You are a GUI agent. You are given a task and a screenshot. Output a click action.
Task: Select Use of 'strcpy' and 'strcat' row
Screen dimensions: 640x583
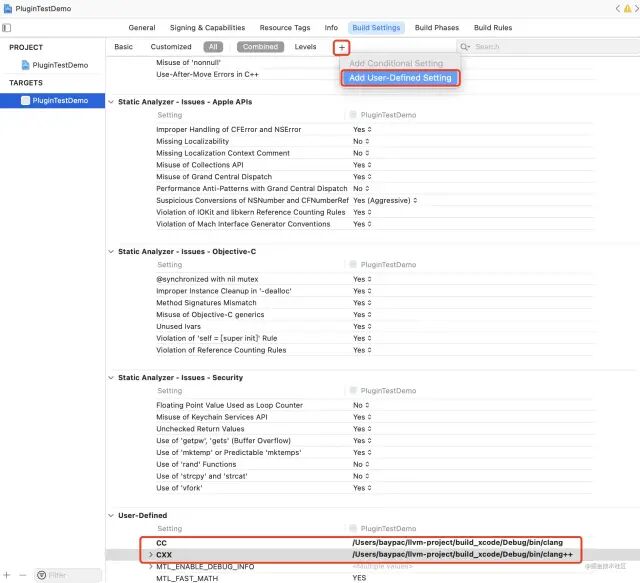[202, 476]
